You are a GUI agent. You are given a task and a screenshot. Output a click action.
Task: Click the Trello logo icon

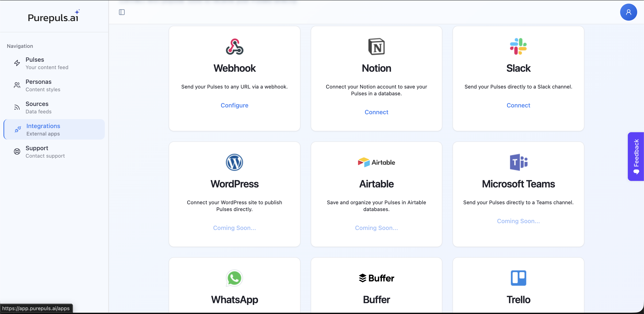tap(518, 278)
